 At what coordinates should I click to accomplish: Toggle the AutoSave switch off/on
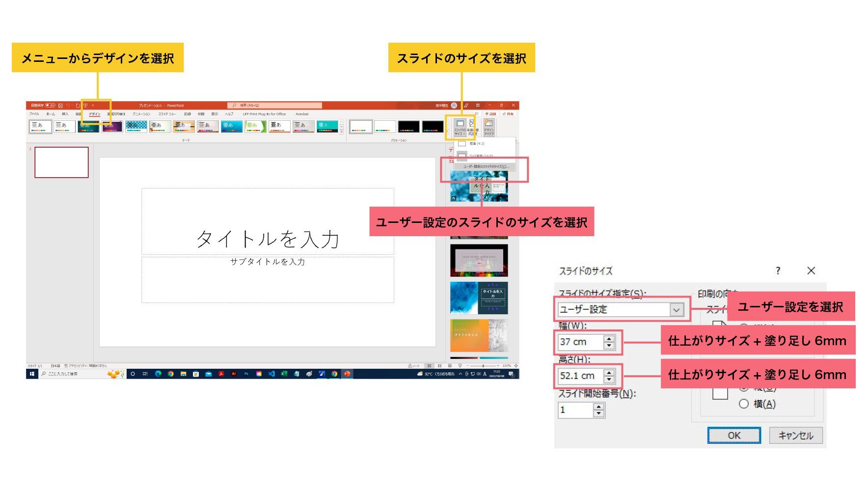click(50, 106)
